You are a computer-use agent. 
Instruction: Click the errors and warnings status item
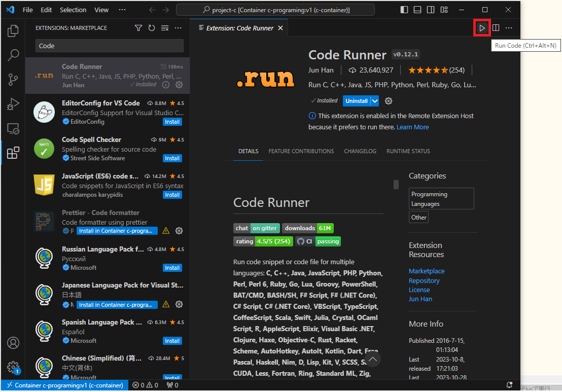click(x=145, y=385)
